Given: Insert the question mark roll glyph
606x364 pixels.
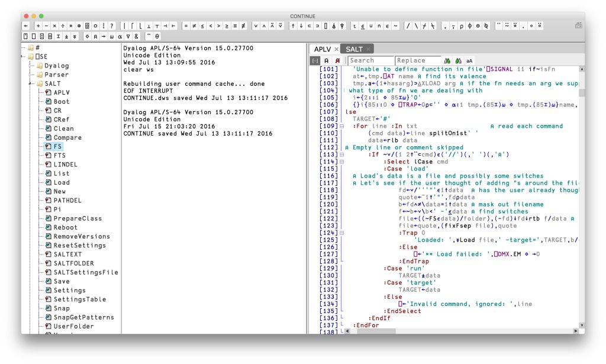Looking at the screenshot, I should click(111, 26).
